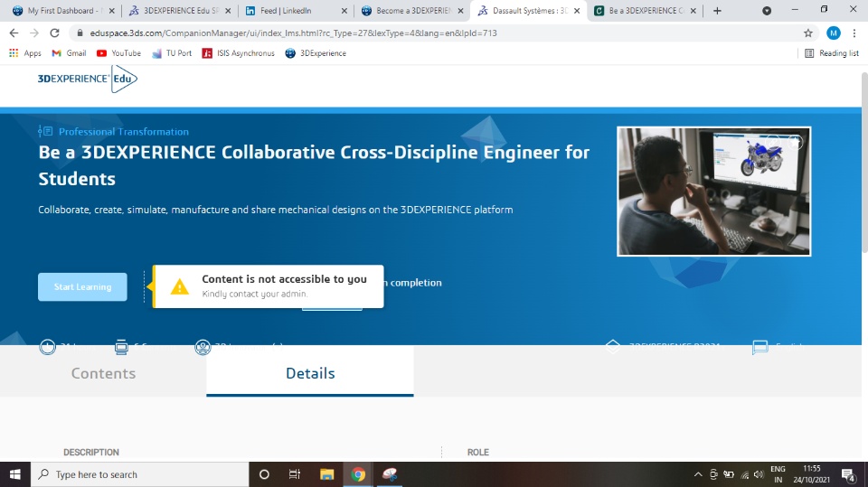Open the Wi-Fi network icon

point(744,474)
